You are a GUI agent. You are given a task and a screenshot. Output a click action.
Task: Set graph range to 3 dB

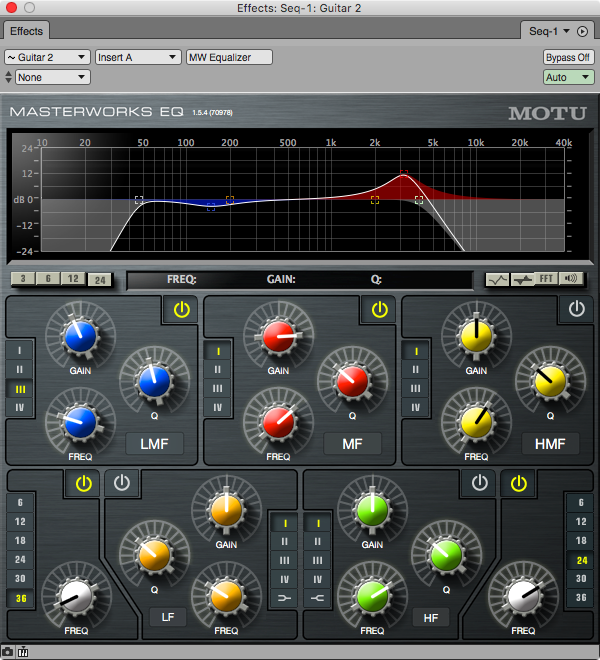[x=23, y=279]
